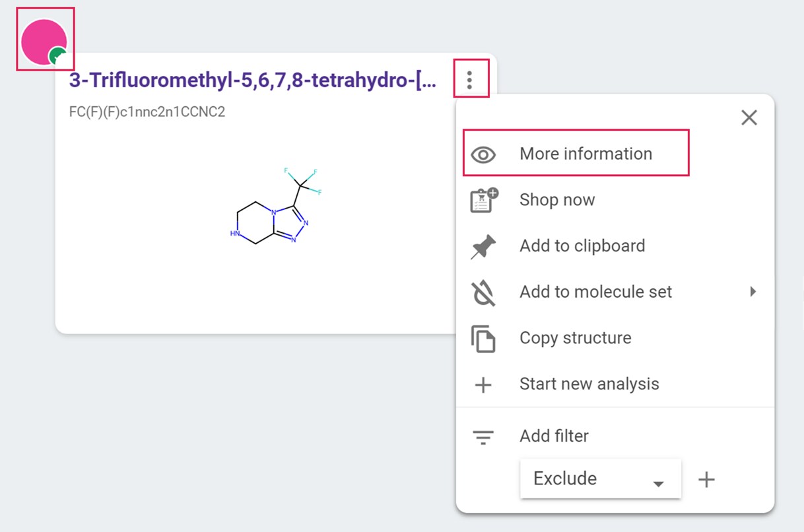The image size is (804, 532).
Task: Select Add to clipboard option
Action: [582, 246]
